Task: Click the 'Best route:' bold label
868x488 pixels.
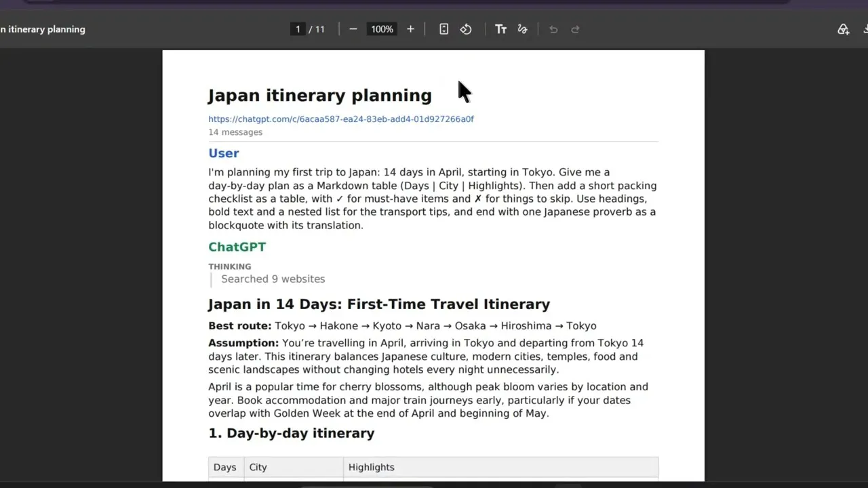Action: tap(240, 326)
